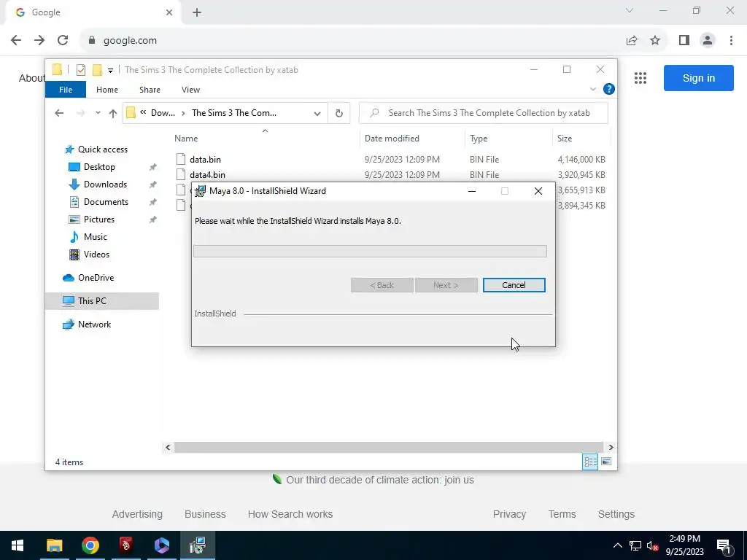Open the Chrome three-dot menu

(731, 41)
